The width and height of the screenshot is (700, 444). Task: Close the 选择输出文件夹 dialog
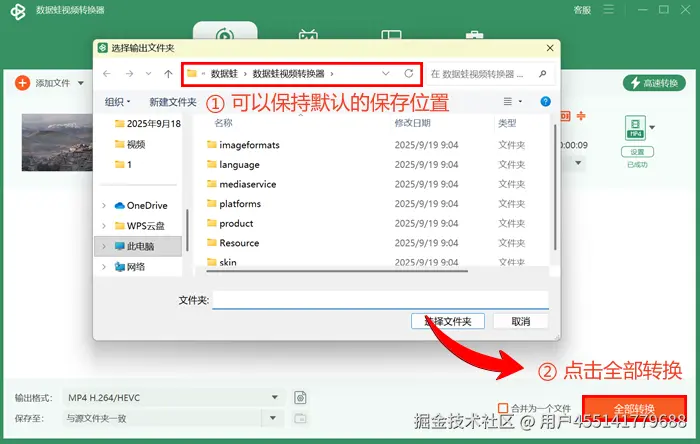[x=550, y=48]
